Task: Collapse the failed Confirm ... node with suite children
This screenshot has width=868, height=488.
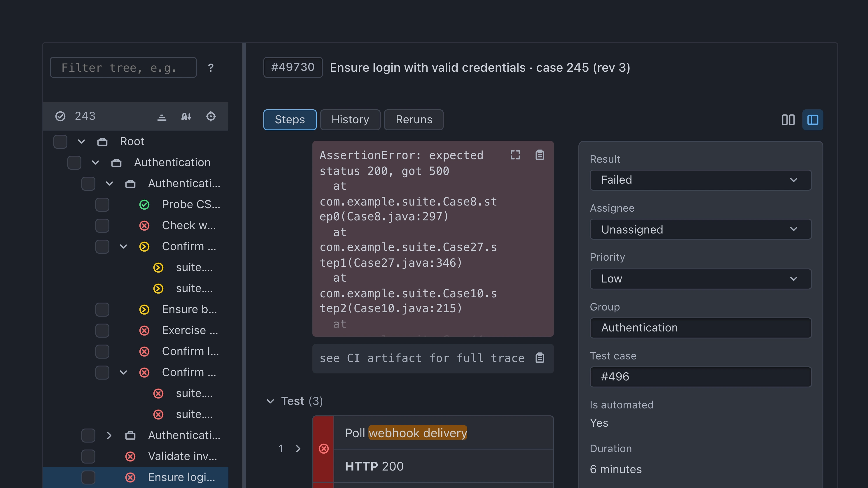Action: tap(123, 372)
